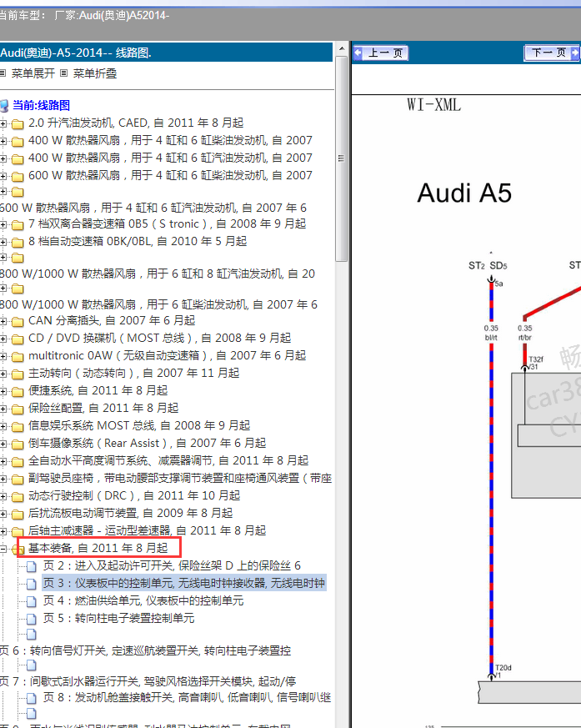Select 页 8 : 发动机舱盖接触开关 page
Screen dimensions: 581x728
click(187, 697)
